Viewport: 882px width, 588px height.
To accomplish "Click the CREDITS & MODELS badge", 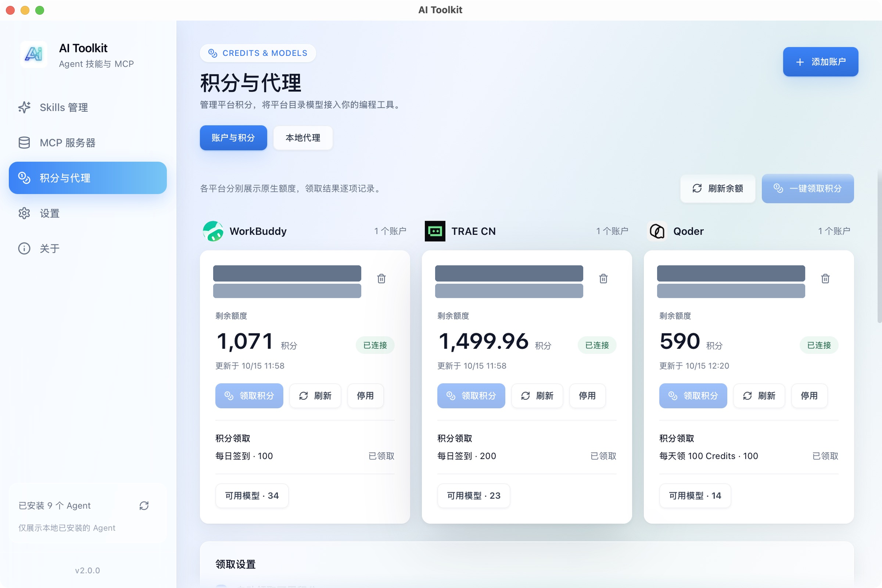I will (258, 53).
